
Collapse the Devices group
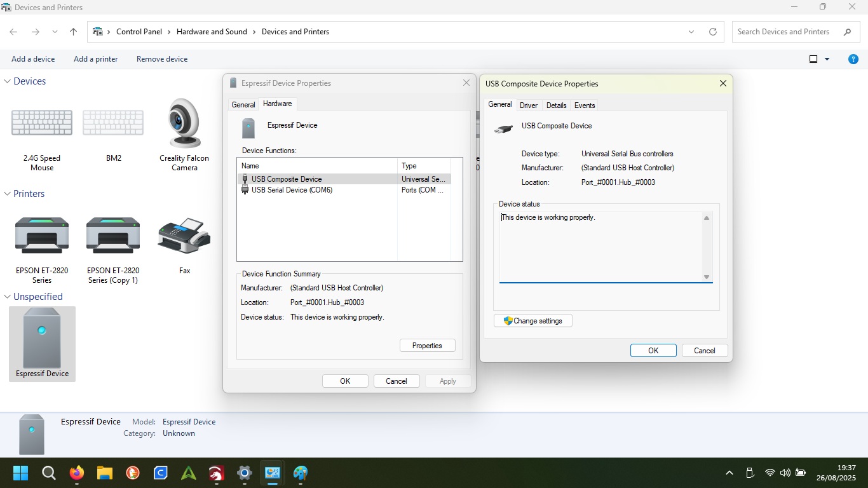(8, 81)
